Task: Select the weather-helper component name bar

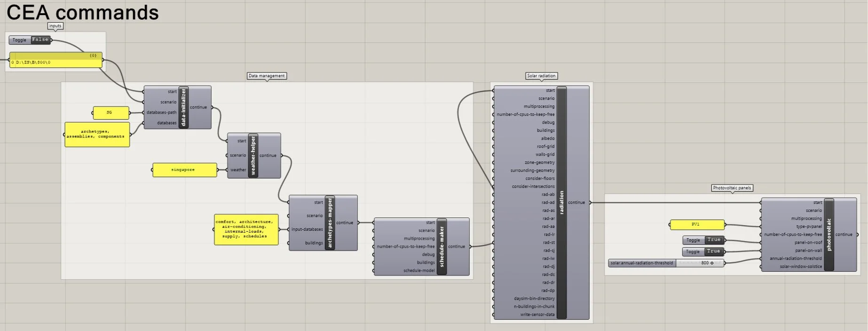Action: [253, 155]
